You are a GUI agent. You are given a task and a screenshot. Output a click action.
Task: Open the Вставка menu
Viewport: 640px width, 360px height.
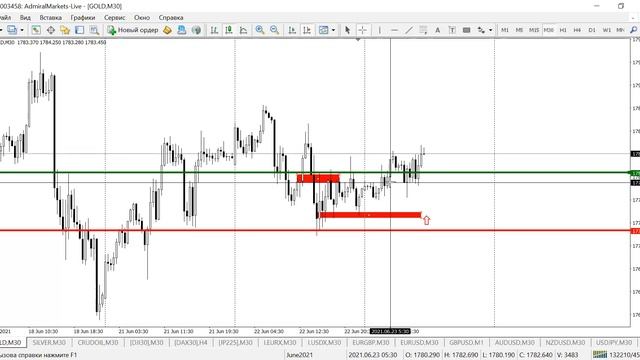[x=51, y=18]
